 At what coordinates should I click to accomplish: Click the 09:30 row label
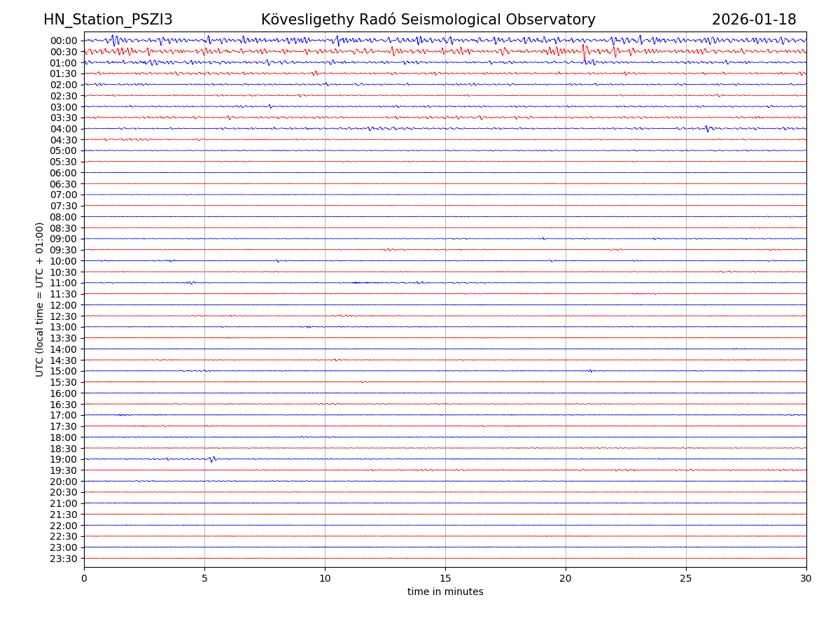click(64, 250)
